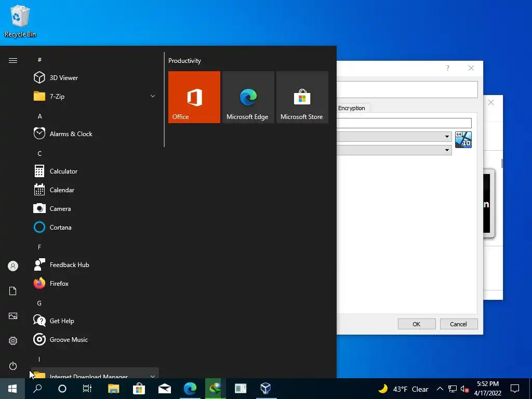Open Microsoft Store from the taskbar

click(139, 389)
